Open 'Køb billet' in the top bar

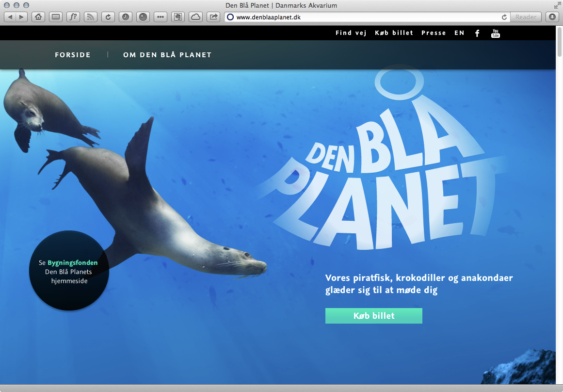(x=394, y=33)
